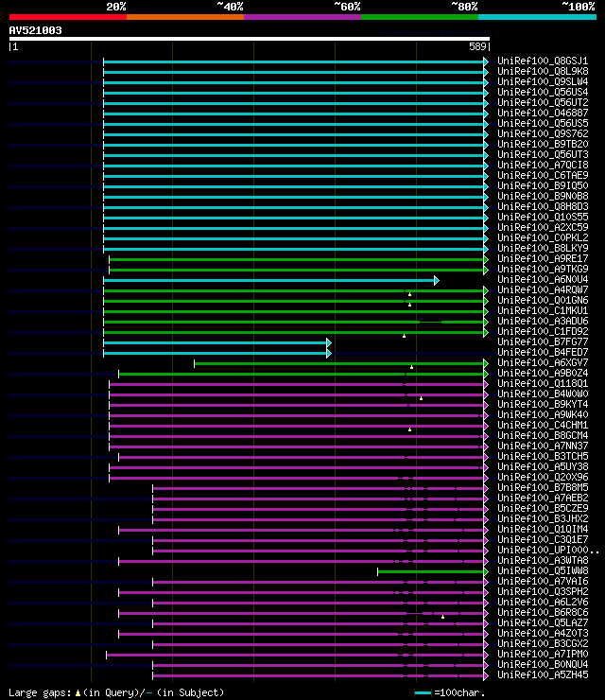
Task: Click the UniRef100_B3TCH5 label
Action: (543, 456)
